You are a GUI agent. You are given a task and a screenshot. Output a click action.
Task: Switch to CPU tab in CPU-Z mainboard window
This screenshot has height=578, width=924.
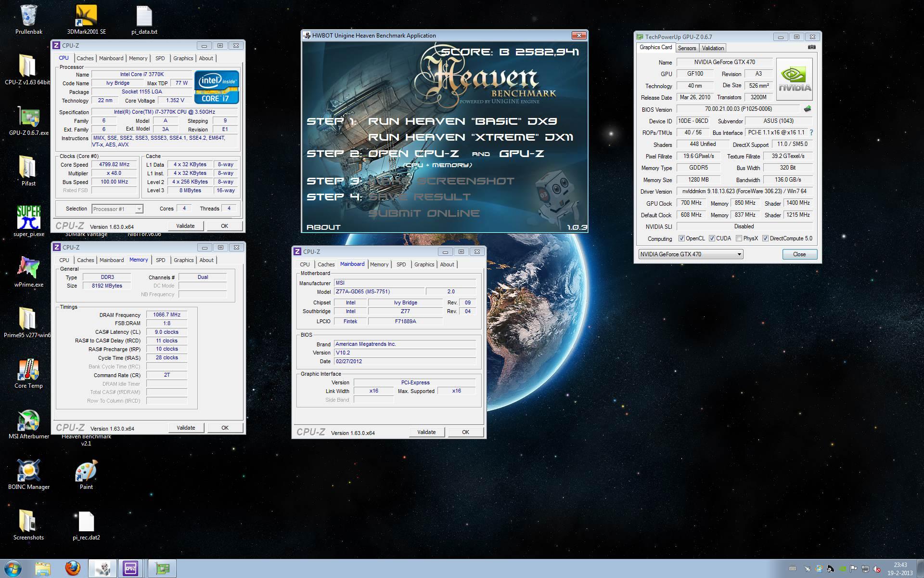(x=305, y=264)
